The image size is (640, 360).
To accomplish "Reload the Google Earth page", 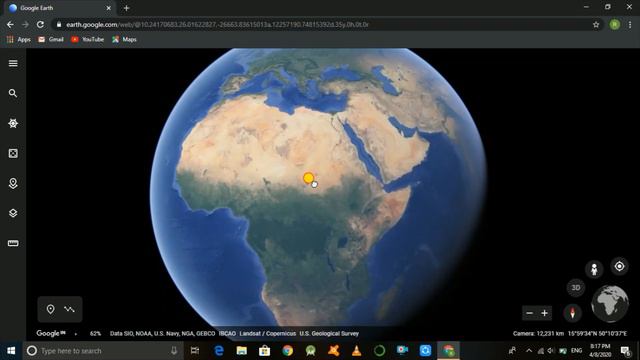I will point(40,24).
